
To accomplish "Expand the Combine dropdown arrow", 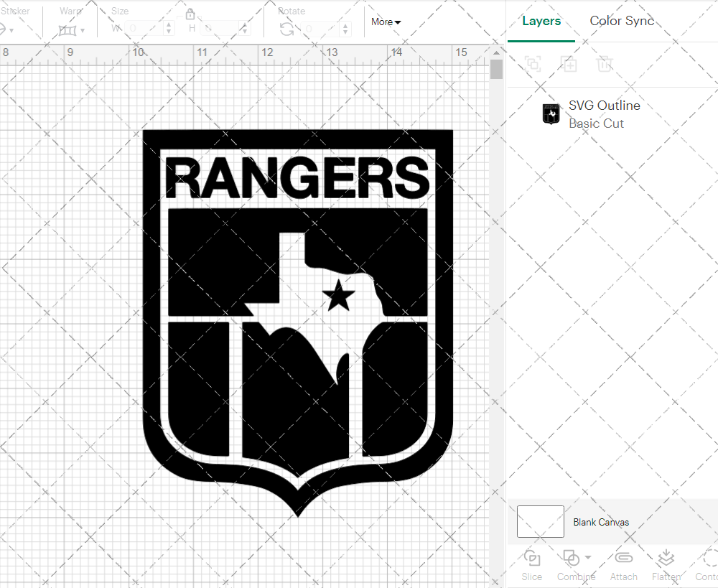I will click(588, 557).
